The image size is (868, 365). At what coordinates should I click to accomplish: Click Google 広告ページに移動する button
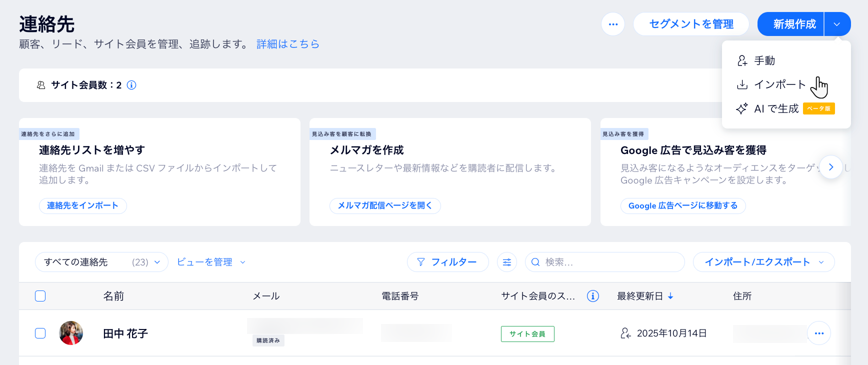coord(683,205)
